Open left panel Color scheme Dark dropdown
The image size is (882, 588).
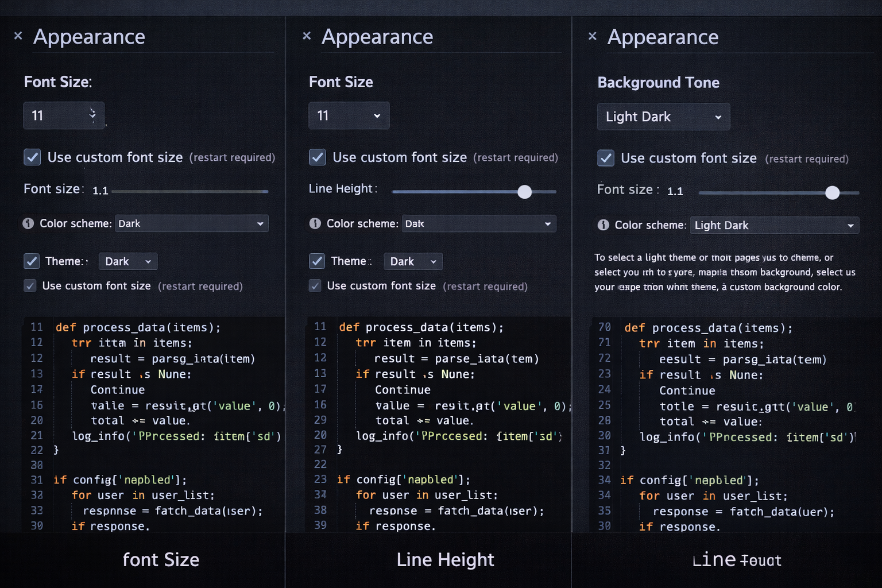tap(192, 223)
